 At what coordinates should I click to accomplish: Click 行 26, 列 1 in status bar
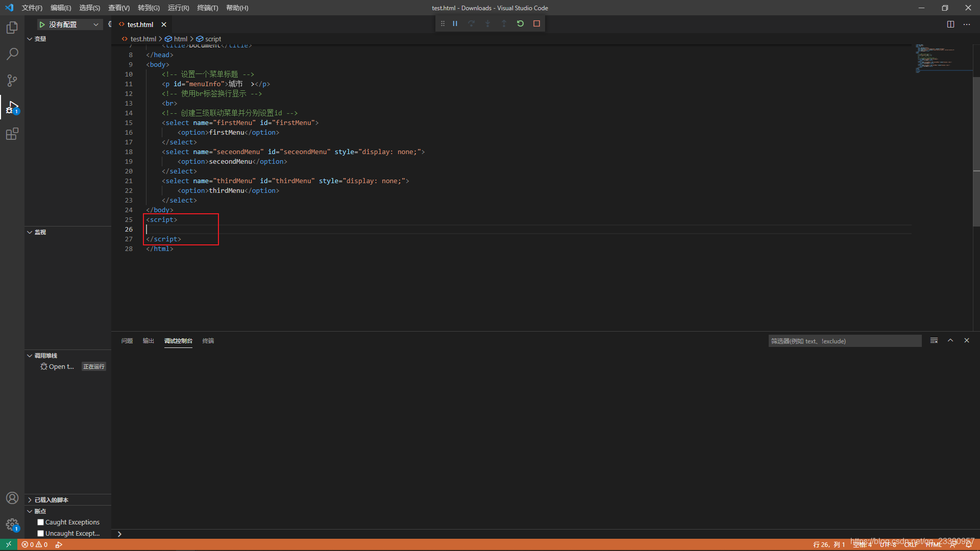[x=829, y=544]
